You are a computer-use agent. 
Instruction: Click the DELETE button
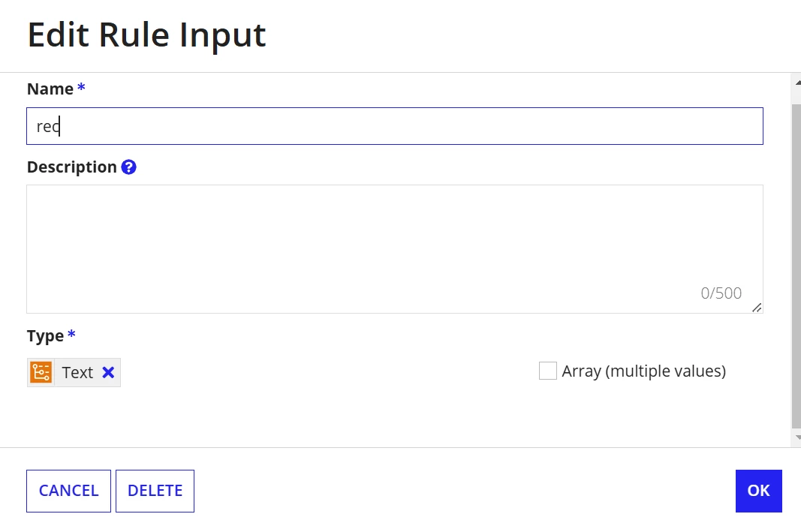(x=155, y=491)
